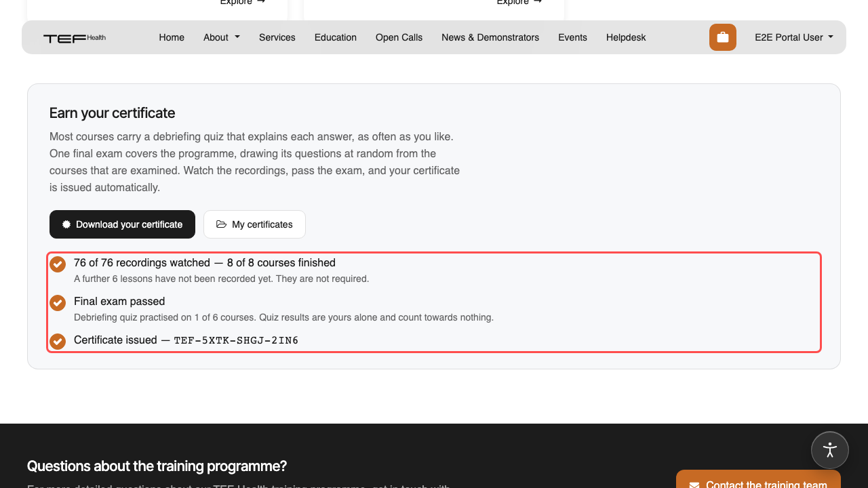Open the E2E Portal User dropdown
Image resolution: width=868 pixels, height=488 pixels.
click(x=794, y=37)
